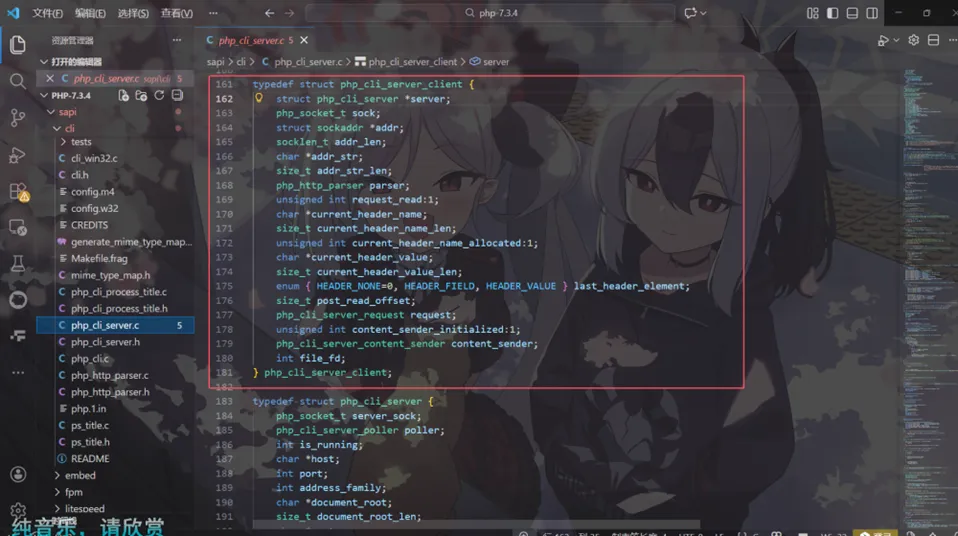This screenshot has height=536, width=958.
Task: Go forward in navigation history
Action: tap(290, 13)
